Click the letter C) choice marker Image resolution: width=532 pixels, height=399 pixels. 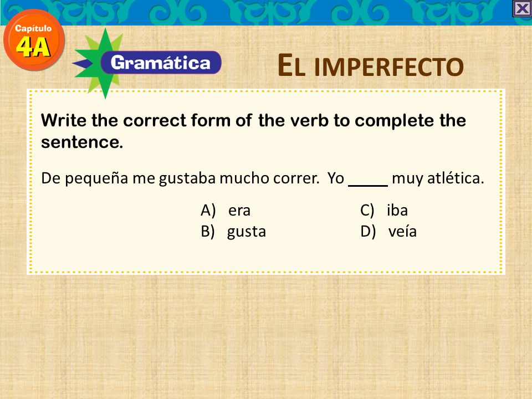(367, 211)
